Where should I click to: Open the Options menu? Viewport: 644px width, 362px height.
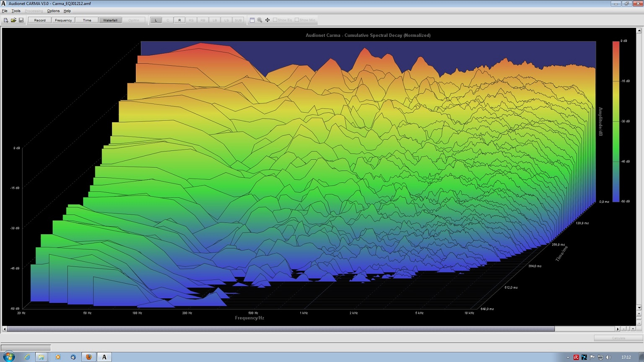pos(53,11)
